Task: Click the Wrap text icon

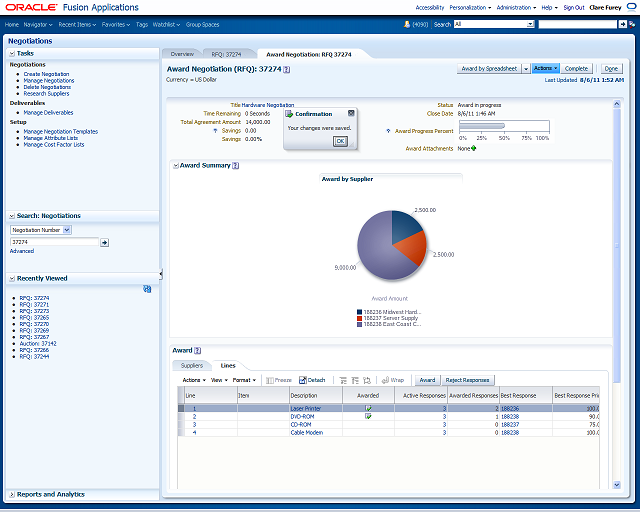Action: point(385,380)
